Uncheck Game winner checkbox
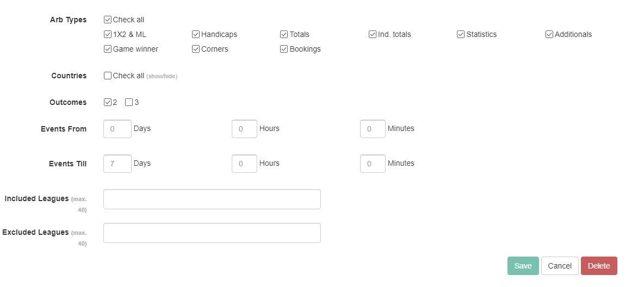 click(108, 49)
